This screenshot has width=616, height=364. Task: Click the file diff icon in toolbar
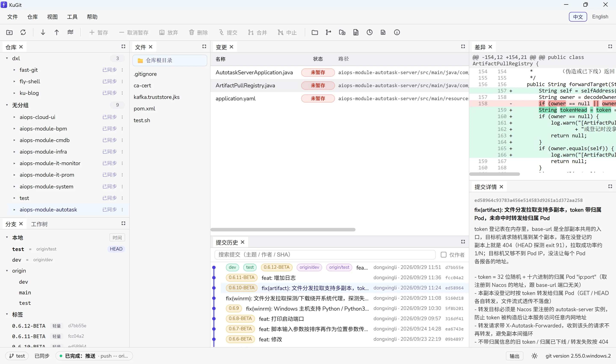tap(383, 32)
